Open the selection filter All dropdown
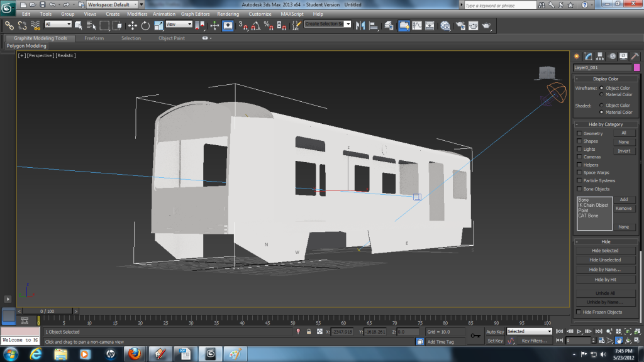The width and height of the screenshot is (644, 362). [58, 25]
